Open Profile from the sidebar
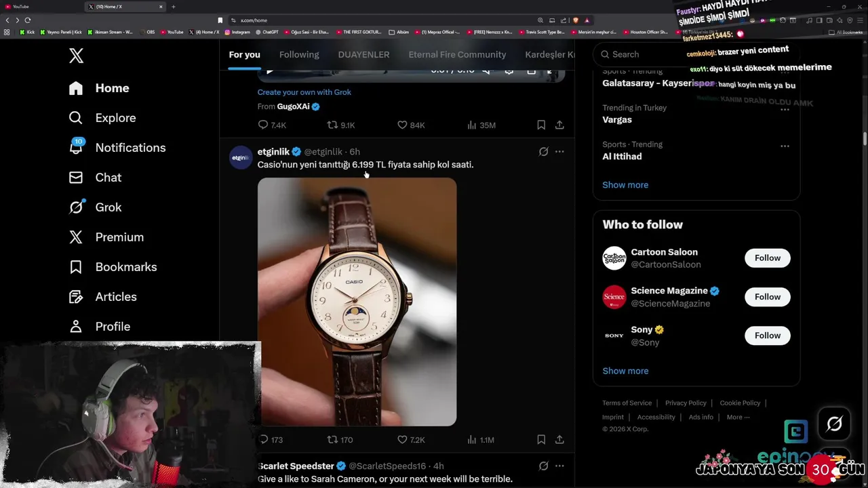868x488 pixels. 99,327
